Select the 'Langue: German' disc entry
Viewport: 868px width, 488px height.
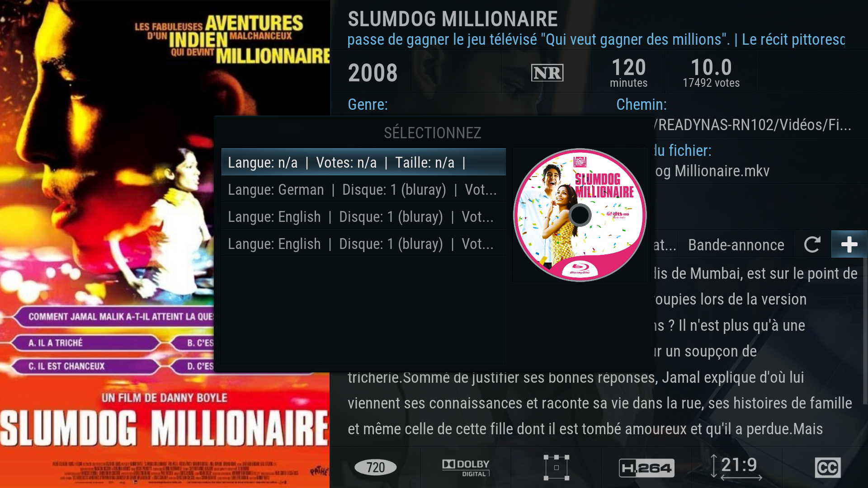coord(363,189)
